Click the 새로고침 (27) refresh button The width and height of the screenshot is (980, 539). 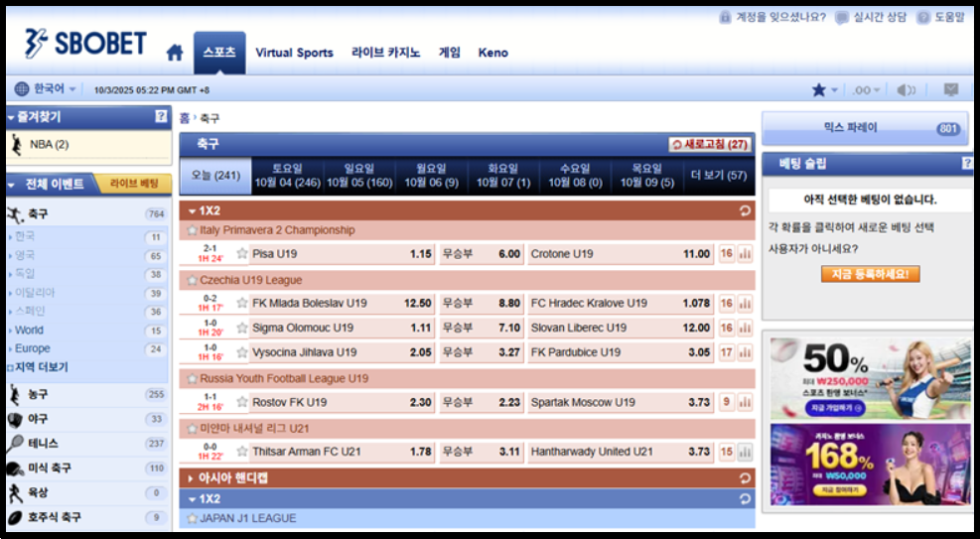709,145
